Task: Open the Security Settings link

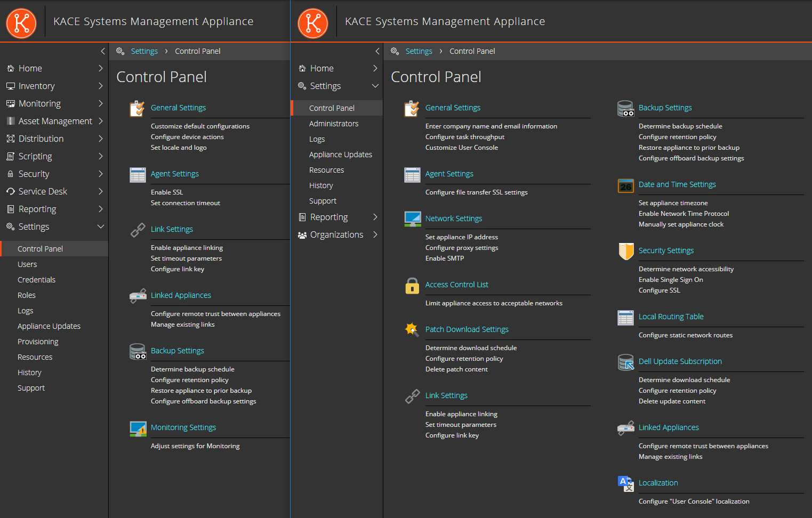Action: 666,250
